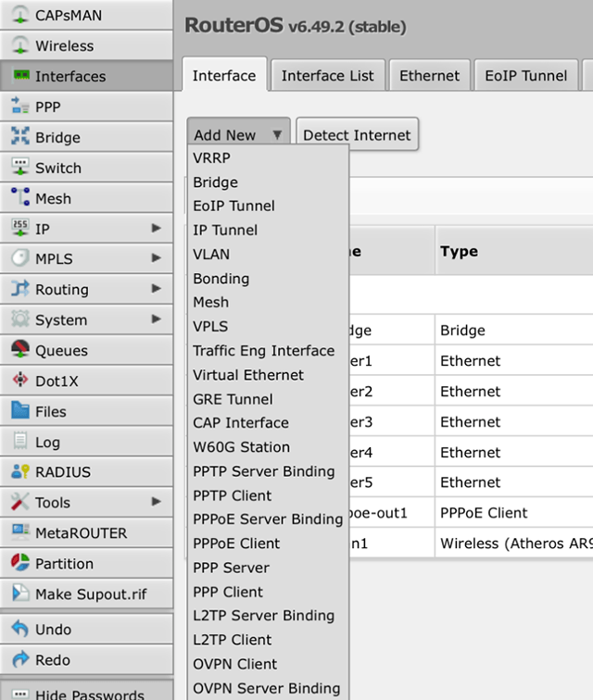This screenshot has height=700, width=593.
Task: Click the IP 255 icon
Action: pyautogui.click(x=20, y=228)
